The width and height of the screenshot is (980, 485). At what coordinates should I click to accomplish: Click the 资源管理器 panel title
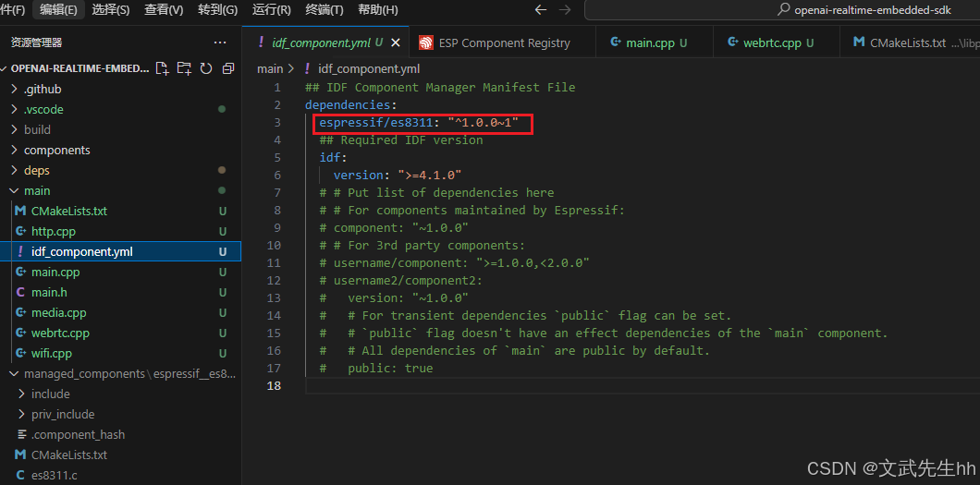coord(36,42)
